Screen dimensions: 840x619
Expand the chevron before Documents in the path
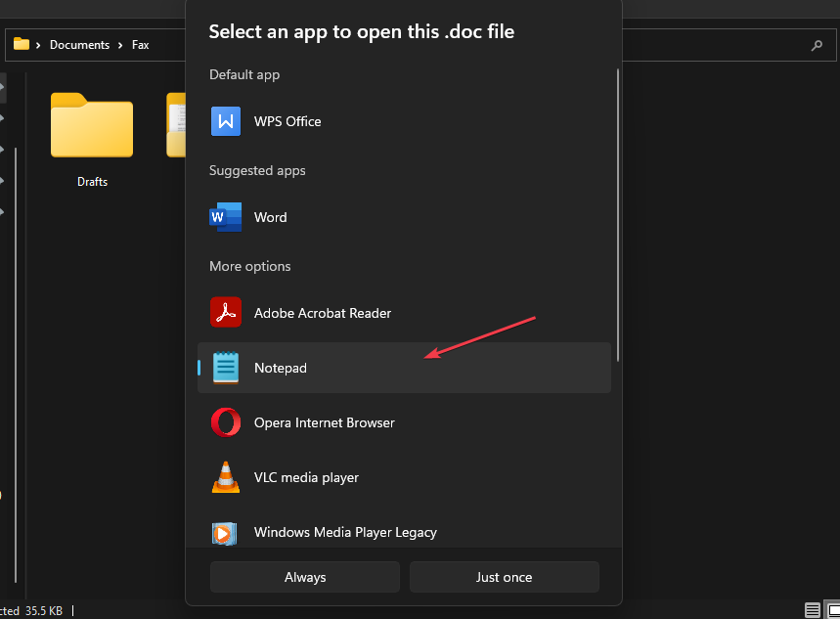pos(38,45)
